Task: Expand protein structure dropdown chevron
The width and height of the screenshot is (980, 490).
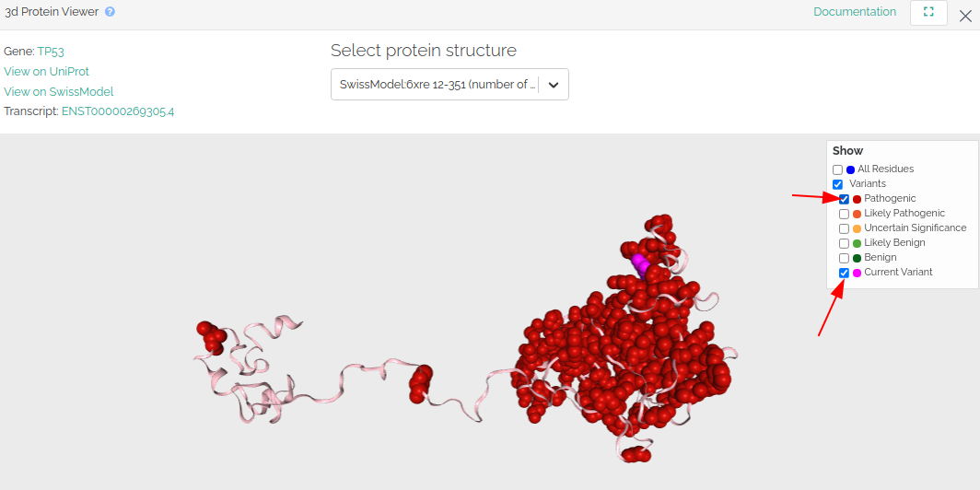Action: coord(554,85)
